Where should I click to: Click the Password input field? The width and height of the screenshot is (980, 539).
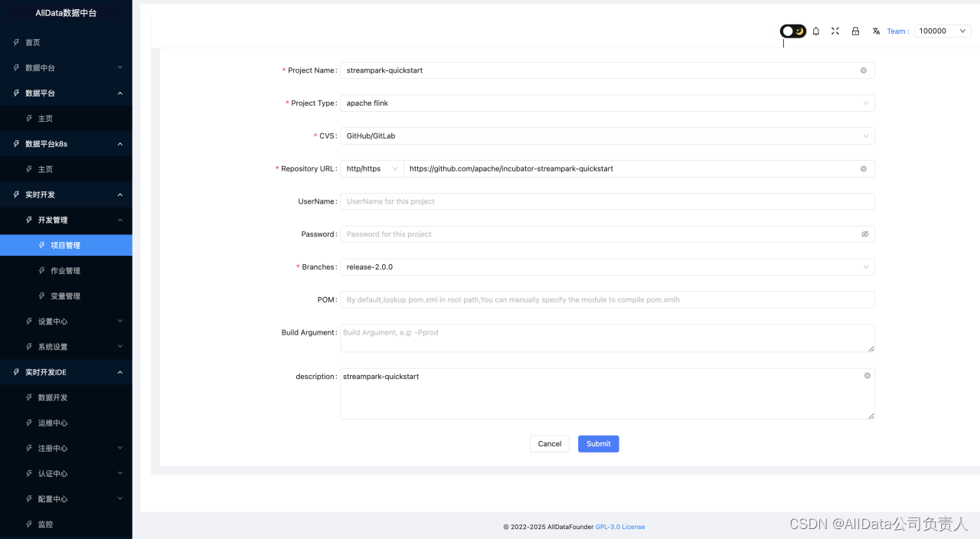pyautogui.click(x=607, y=234)
